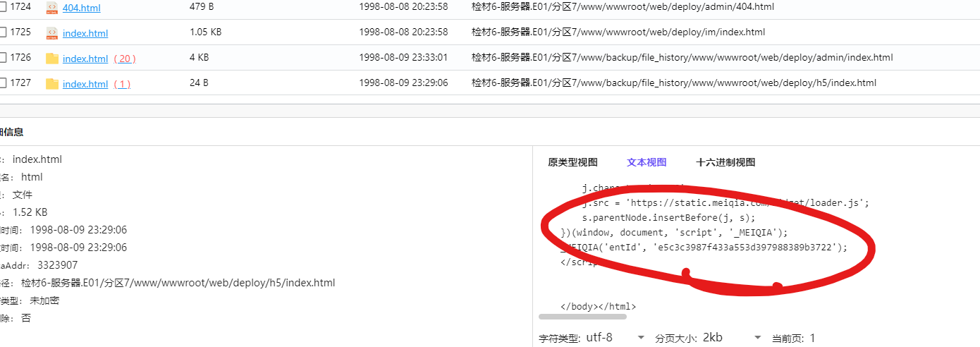Click timestamp 1998-08-09 23:29:06 in row 1727
The height and width of the screenshot is (347, 980).
pos(403,83)
